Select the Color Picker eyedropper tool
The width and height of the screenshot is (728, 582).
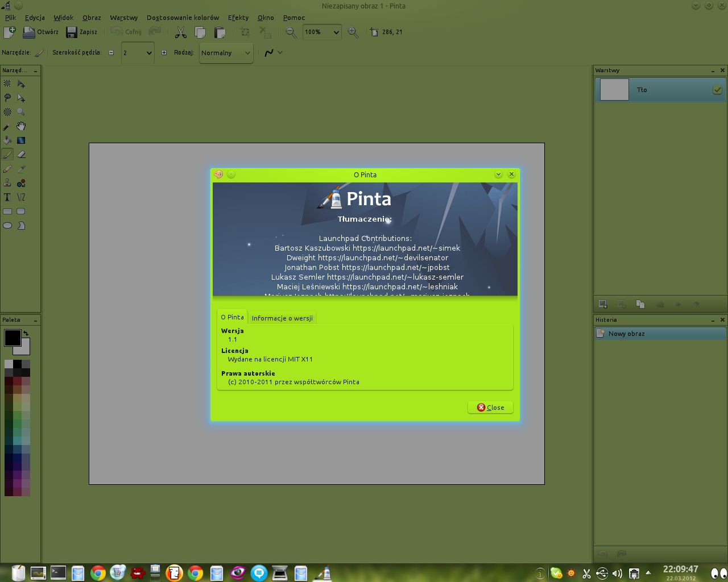21,169
